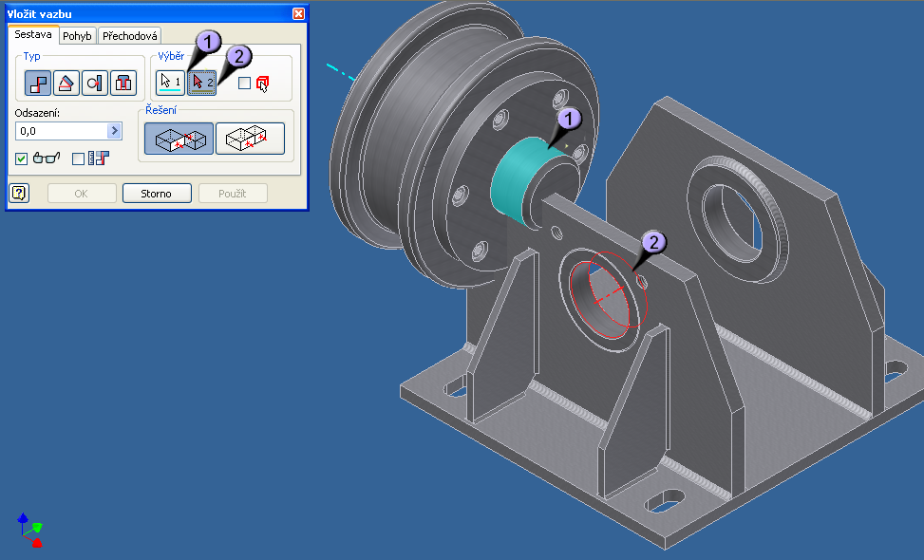Switch to the Přechodová tab
The width and height of the screenshot is (924, 560).
(130, 36)
